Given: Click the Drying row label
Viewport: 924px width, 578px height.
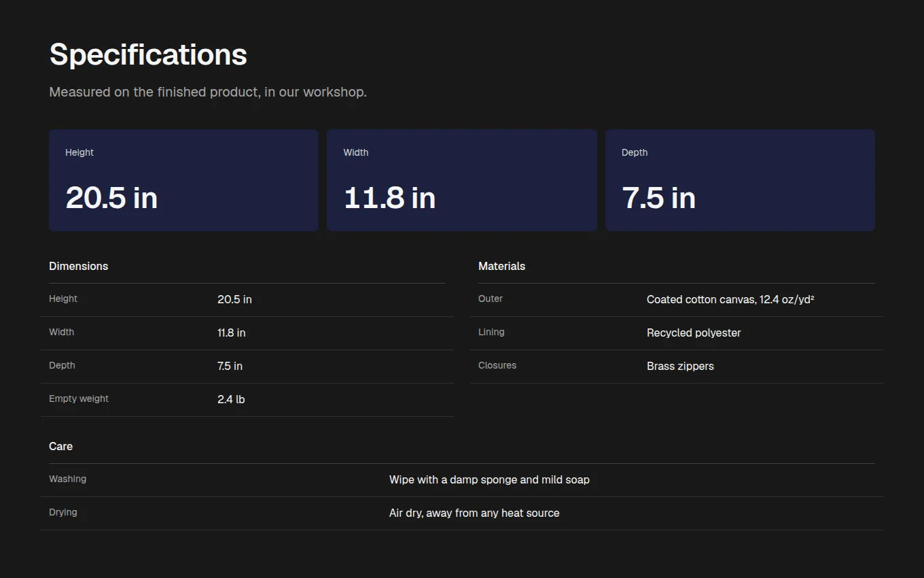Looking at the screenshot, I should coord(63,512).
